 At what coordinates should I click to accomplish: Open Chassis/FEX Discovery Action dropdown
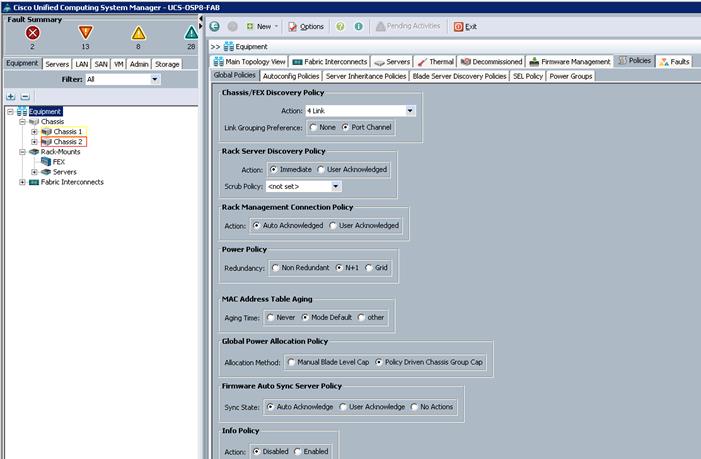pyautogui.click(x=410, y=110)
